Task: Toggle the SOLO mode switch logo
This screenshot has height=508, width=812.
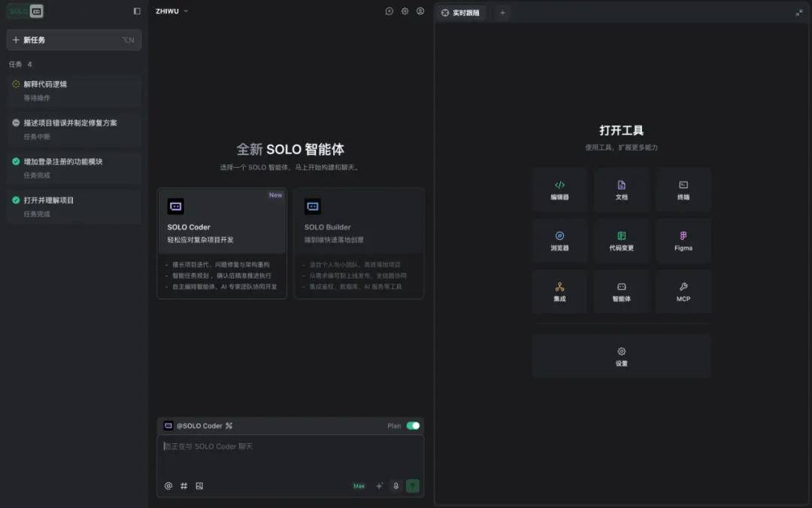Action: point(26,11)
